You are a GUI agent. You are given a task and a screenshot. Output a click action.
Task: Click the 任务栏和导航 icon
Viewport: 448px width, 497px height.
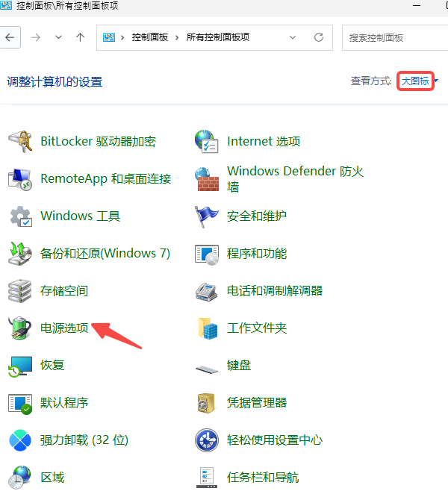pos(207,478)
